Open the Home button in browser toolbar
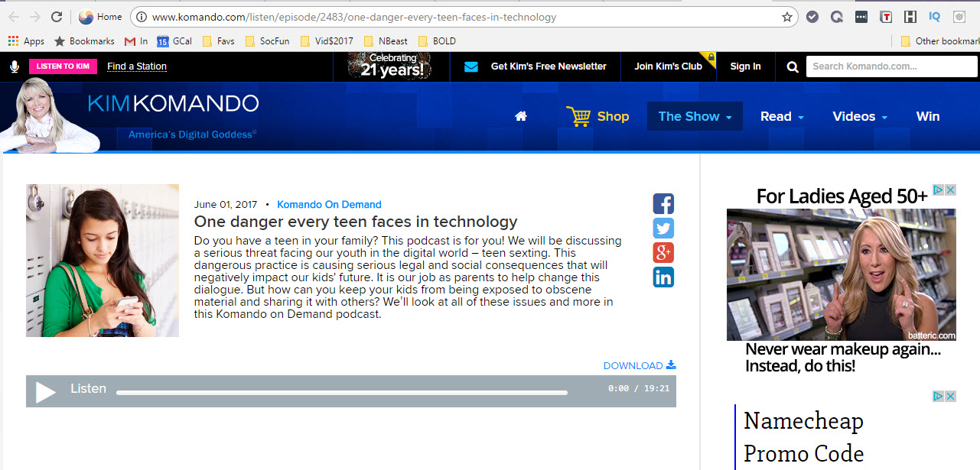Screen dimensions: 980x470 pos(100,17)
